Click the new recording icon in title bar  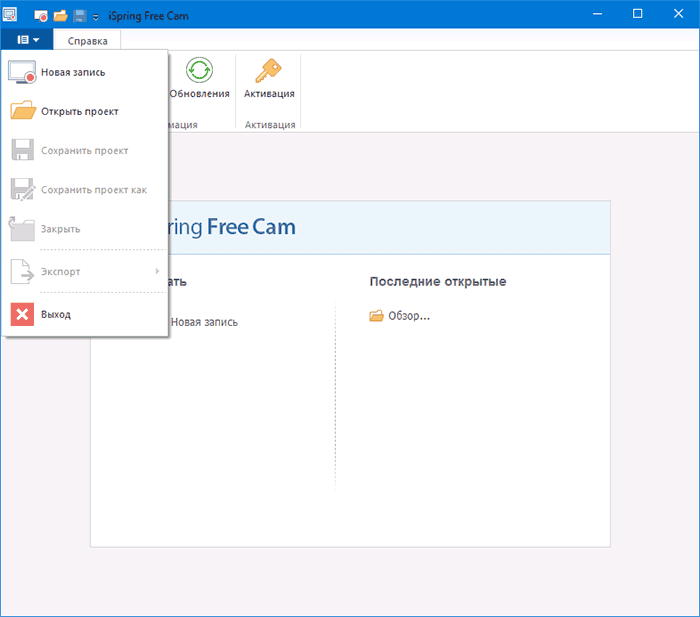[x=41, y=16]
